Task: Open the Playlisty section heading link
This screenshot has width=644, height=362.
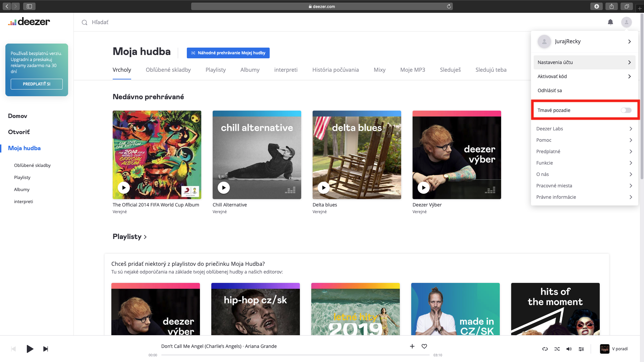Action: [129, 237]
